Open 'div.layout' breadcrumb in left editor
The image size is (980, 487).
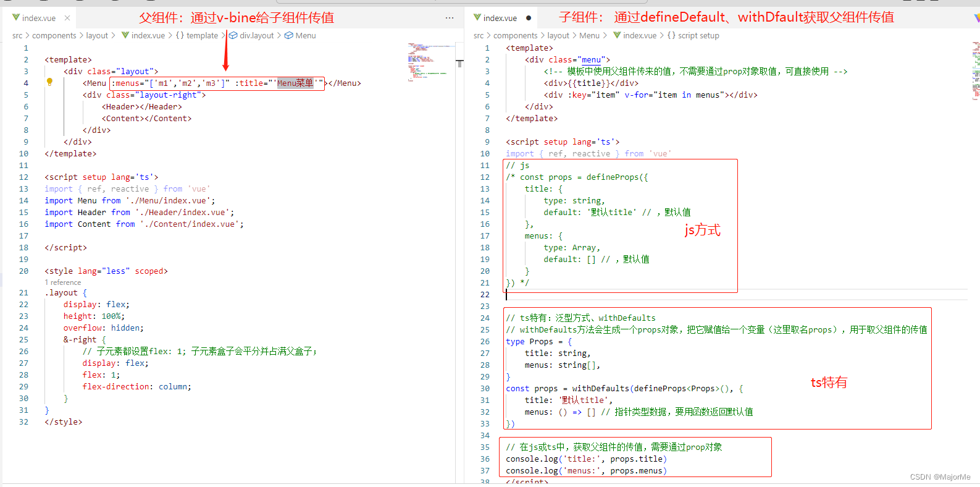(256, 36)
